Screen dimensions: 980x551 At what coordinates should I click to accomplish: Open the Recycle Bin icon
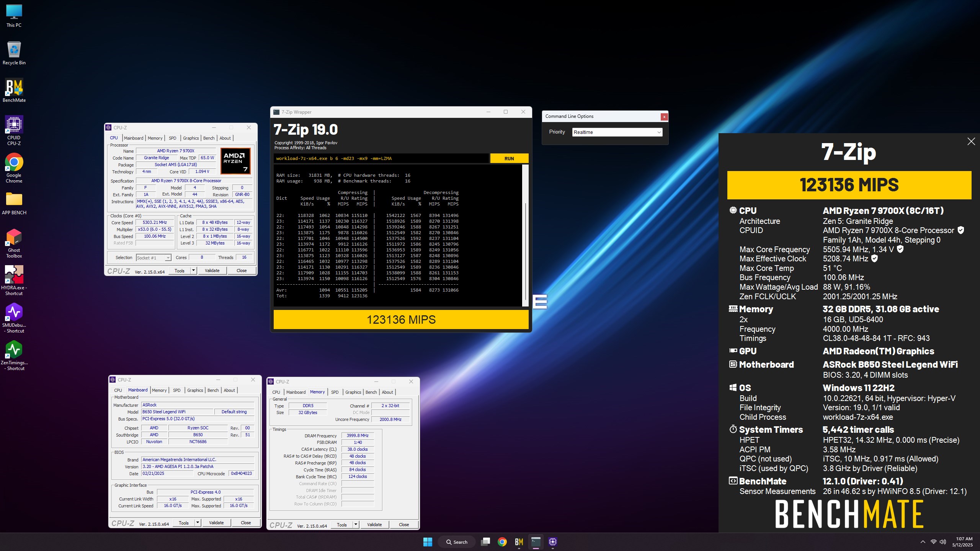(x=14, y=53)
